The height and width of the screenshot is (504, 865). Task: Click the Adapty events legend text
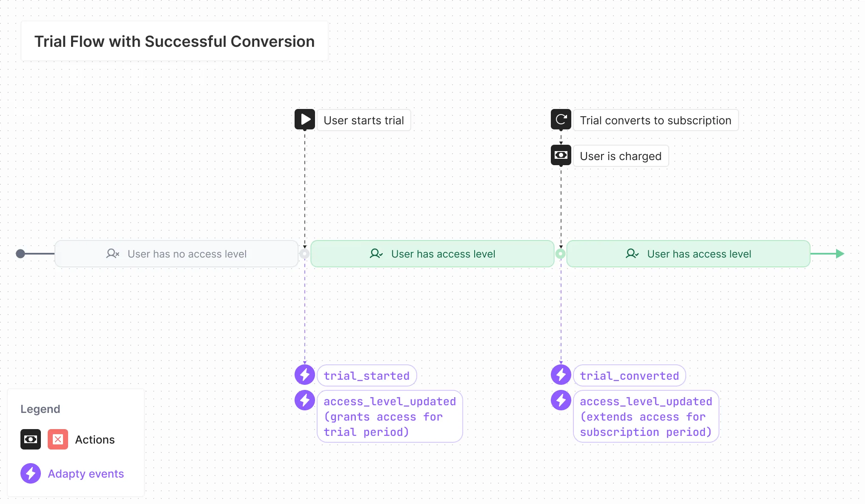tap(86, 474)
